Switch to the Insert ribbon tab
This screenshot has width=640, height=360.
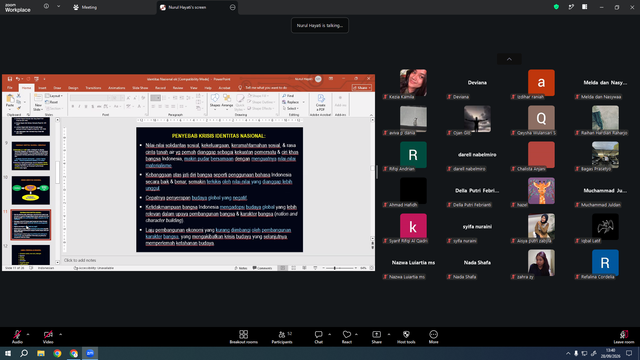(42, 88)
